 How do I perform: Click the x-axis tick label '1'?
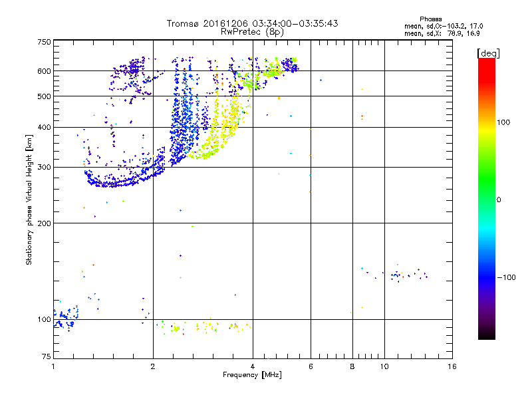[x=53, y=366]
